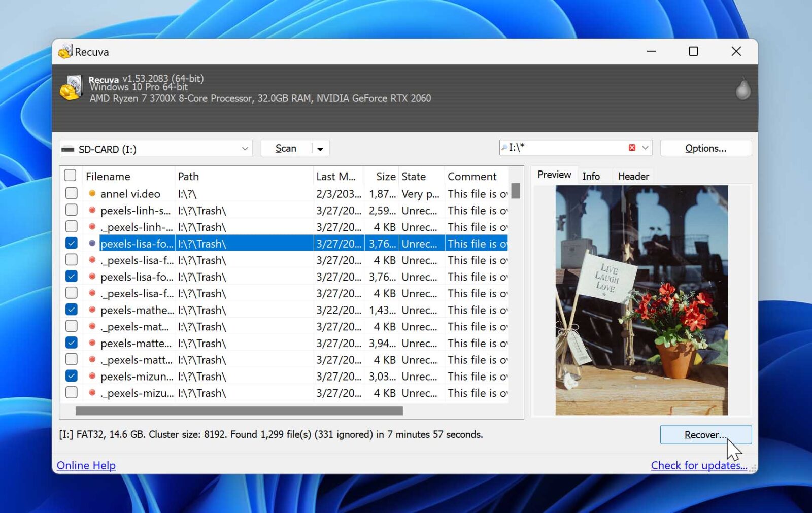Open the SD-CARD (I:) drive dropdown

[x=245, y=149]
